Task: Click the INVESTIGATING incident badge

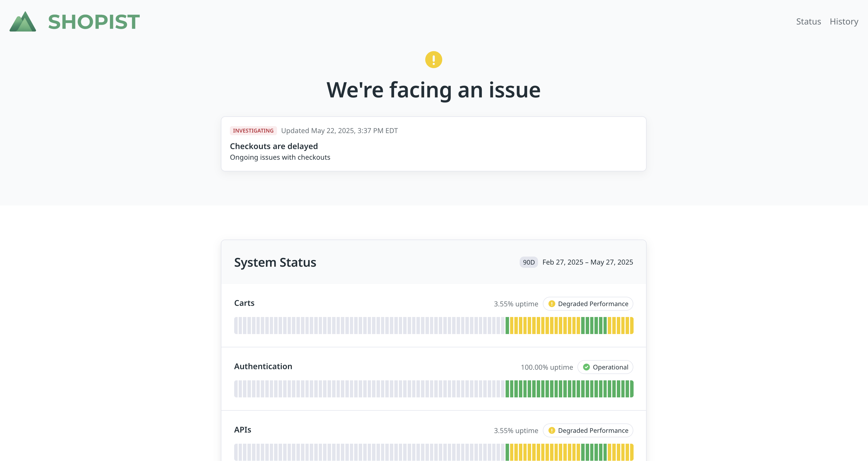Action: (x=253, y=131)
